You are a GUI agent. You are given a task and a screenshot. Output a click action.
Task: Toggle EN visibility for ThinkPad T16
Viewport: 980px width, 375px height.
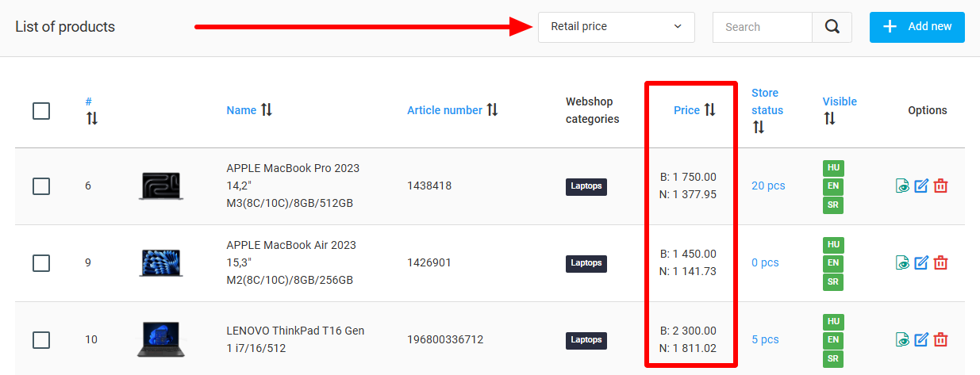click(x=833, y=339)
